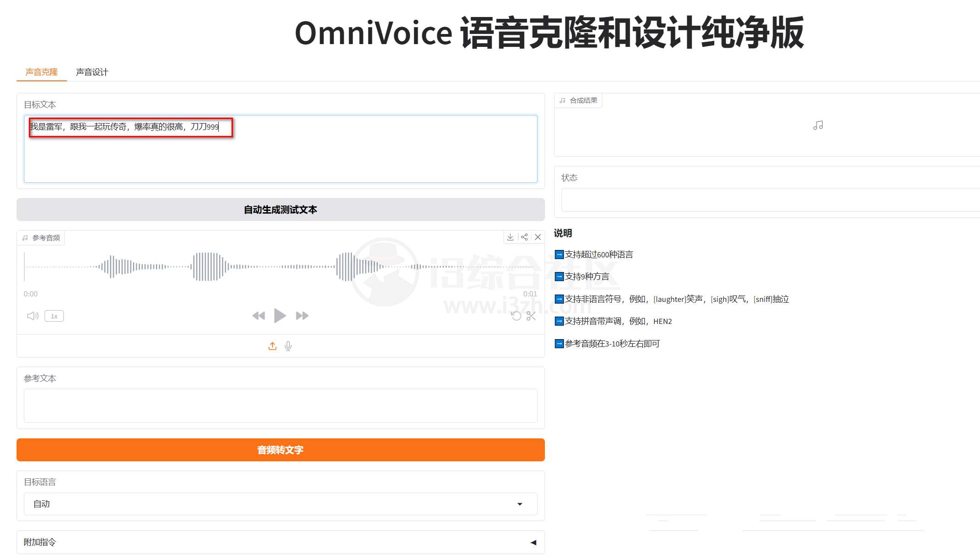Rewind the reference audio

tap(259, 316)
